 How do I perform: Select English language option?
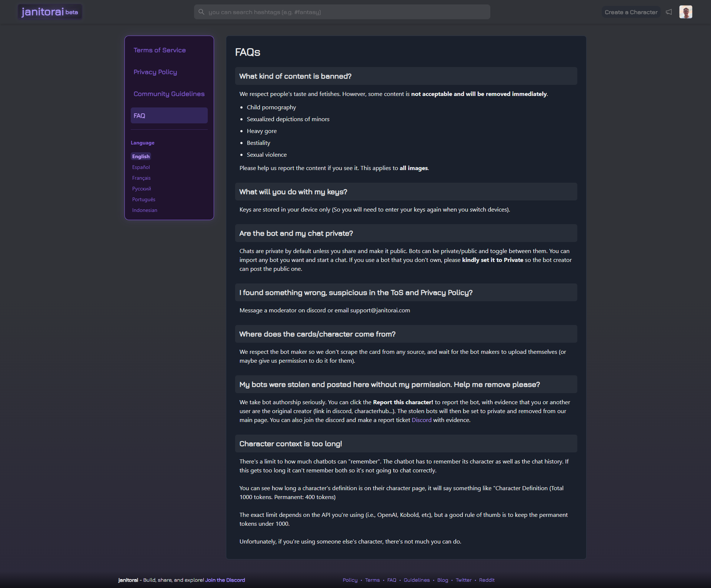141,156
